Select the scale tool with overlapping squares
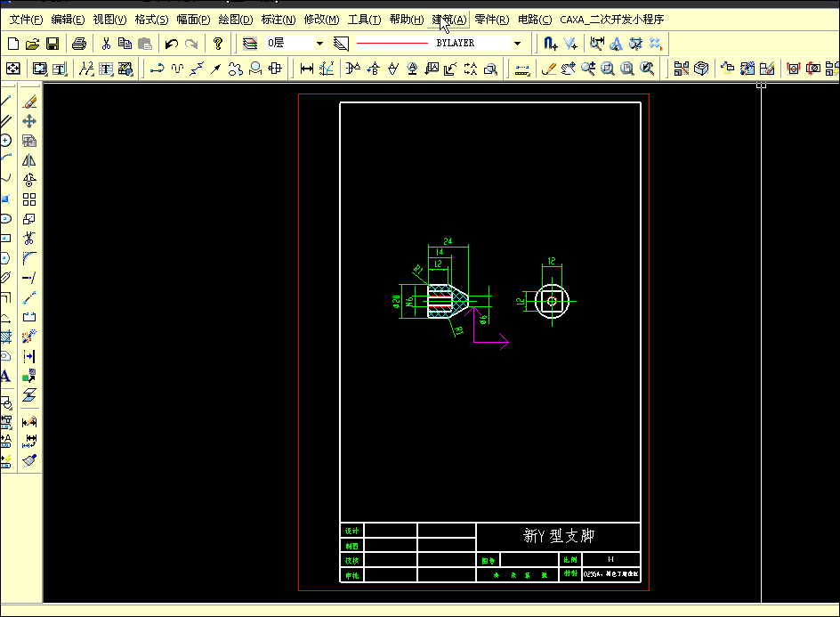Screen dimensions: 840x617 click(x=29, y=219)
